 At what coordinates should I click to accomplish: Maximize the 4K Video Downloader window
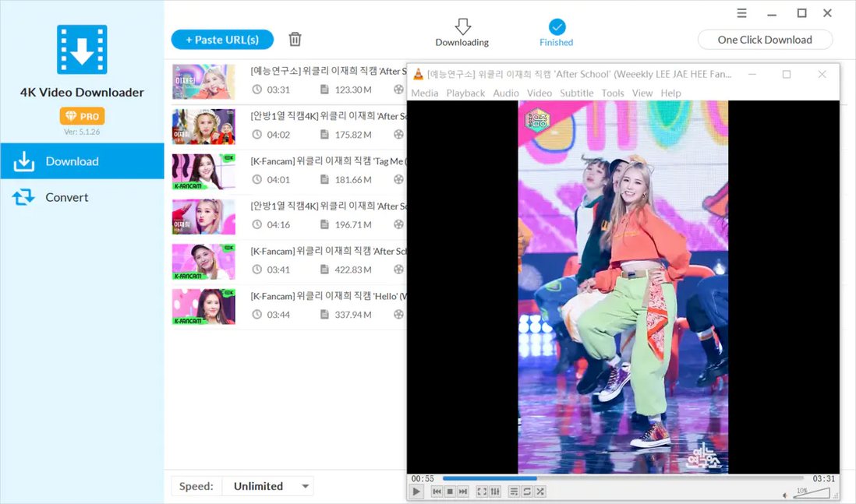pyautogui.click(x=801, y=13)
